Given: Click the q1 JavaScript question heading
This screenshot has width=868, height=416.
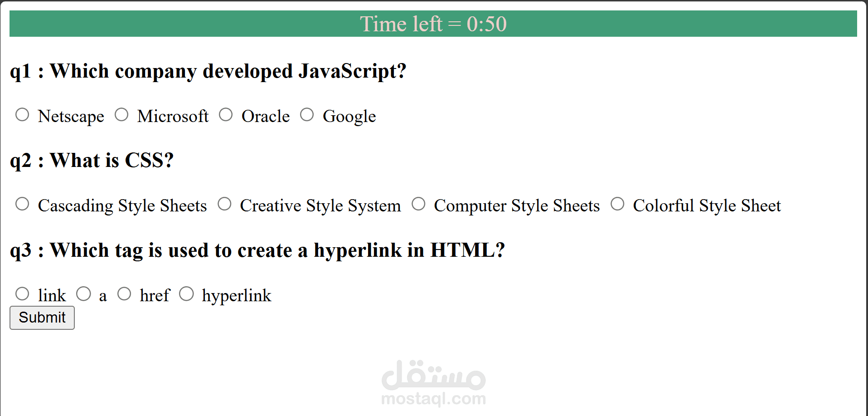Looking at the screenshot, I should [x=208, y=71].
